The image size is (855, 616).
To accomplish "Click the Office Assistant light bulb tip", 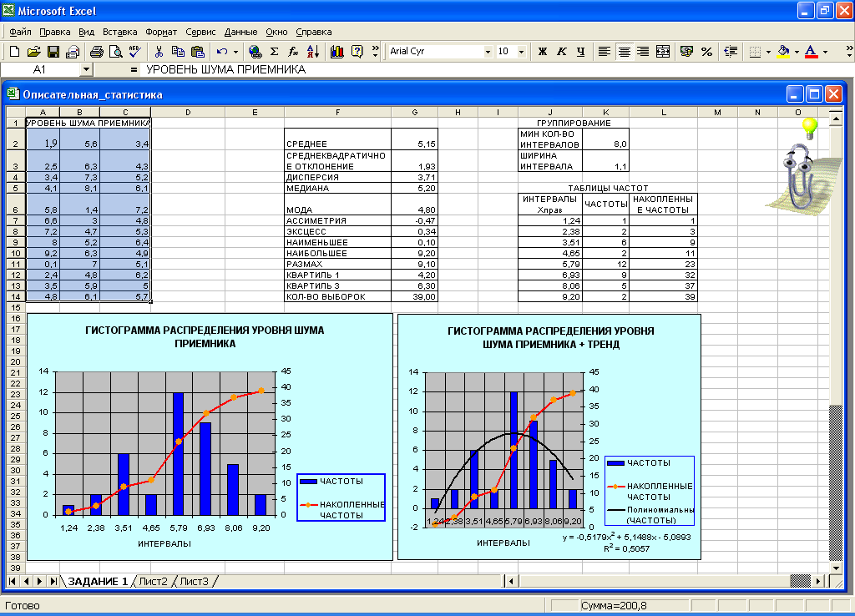I will (x=810, y=128).
